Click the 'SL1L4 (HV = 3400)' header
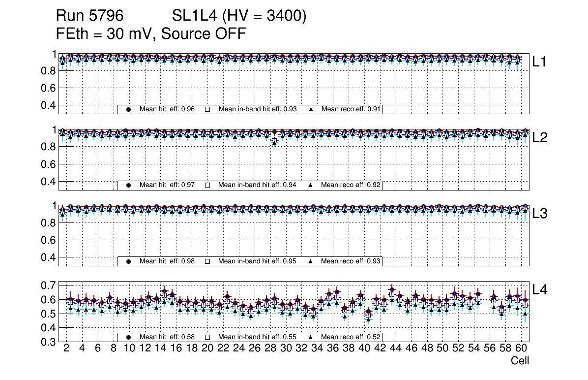Screen dimensions: 588x380 239,16
